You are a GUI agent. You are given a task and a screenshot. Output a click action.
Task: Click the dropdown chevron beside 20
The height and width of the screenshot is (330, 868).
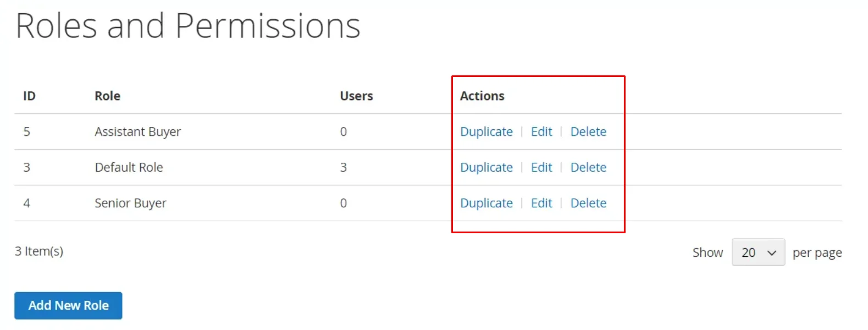(772, 252)
